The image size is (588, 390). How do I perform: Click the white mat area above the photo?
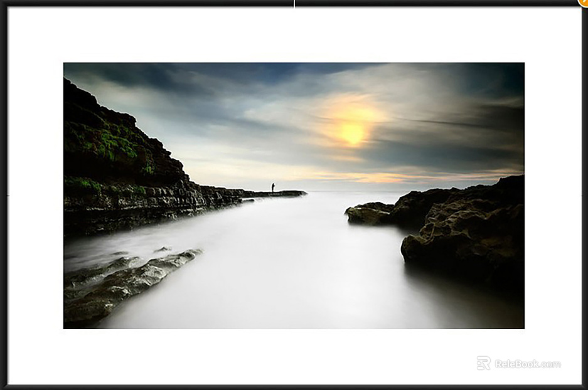[x=294, y=34]
